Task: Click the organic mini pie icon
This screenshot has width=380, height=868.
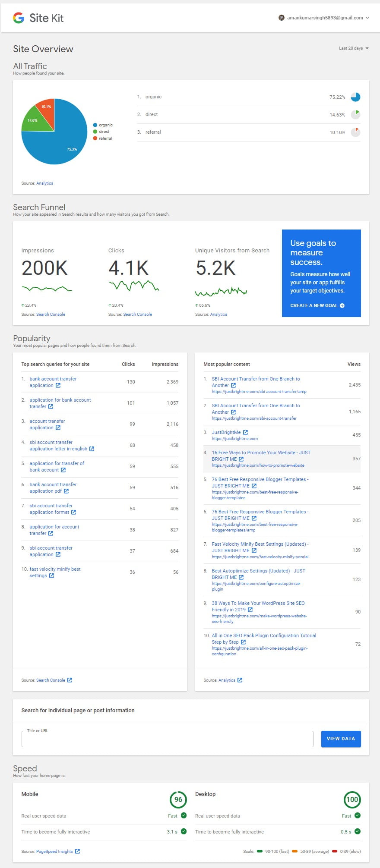Action: click(x=355, y=97)
